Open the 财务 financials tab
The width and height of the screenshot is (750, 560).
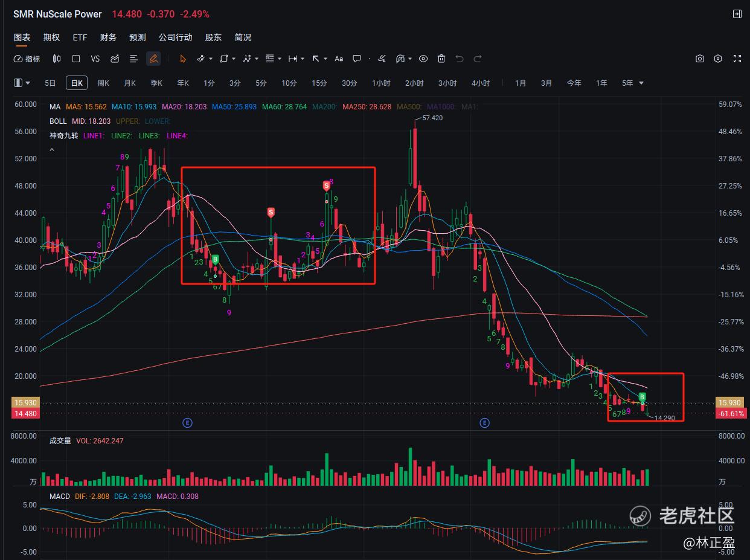(108, 37)
